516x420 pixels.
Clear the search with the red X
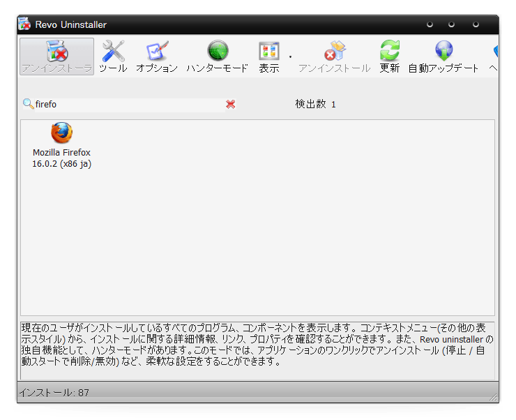(231, 104)
